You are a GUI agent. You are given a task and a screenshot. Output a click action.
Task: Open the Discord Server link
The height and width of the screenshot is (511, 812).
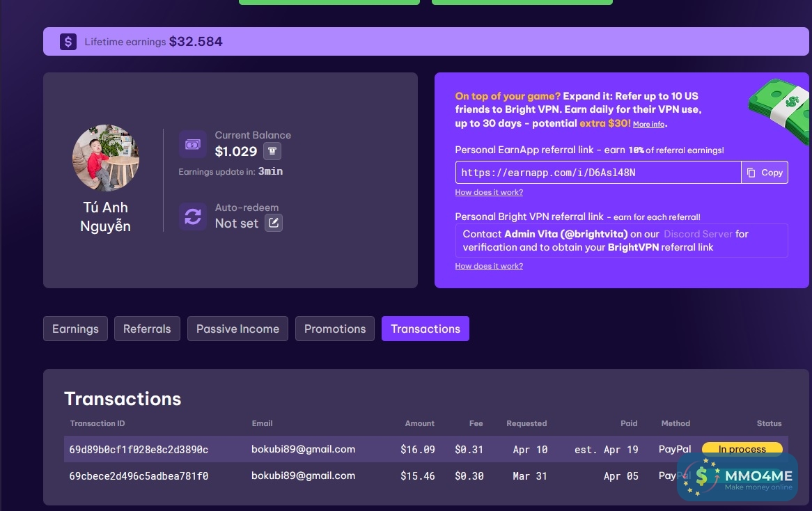pyautogui.click(x=698, y=234)
